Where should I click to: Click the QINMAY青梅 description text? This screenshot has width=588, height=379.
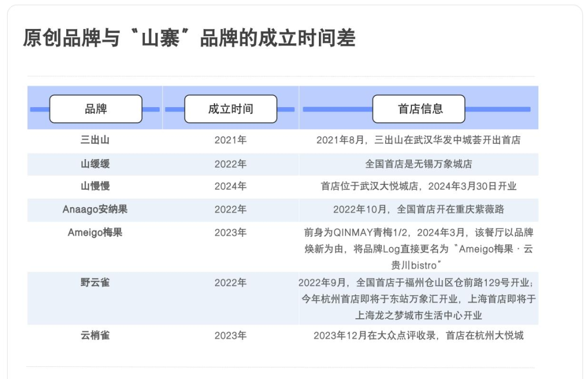pos(418,249)
